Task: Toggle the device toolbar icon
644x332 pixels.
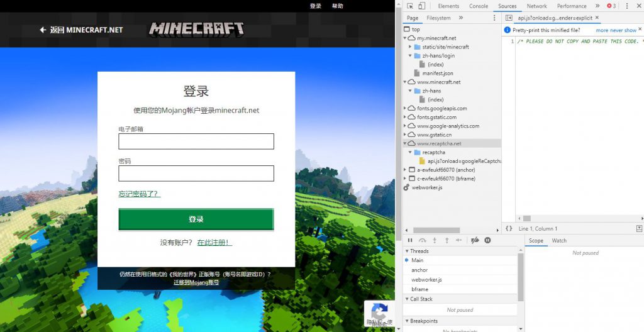Action: 421,6
